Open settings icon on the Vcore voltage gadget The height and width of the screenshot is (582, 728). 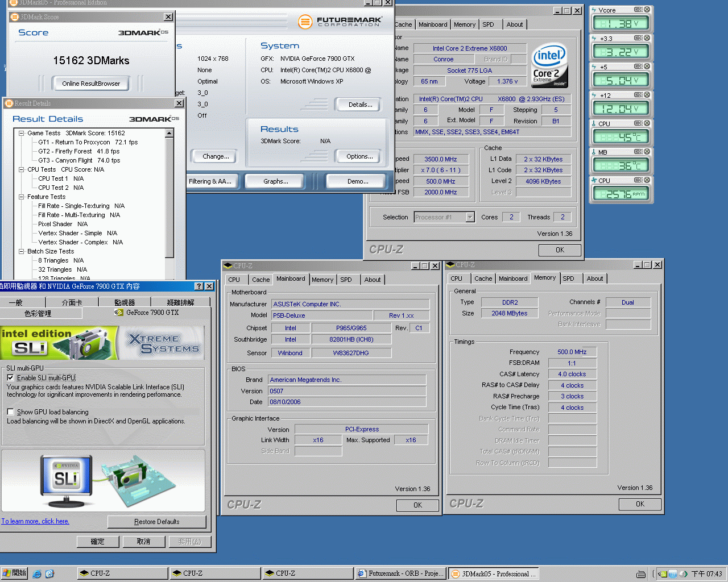tap(638, 10)
